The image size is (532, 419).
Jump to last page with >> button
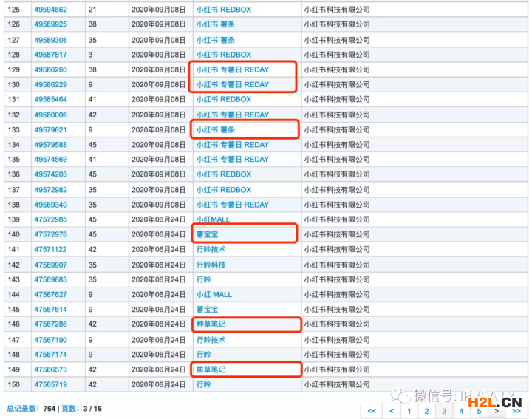point(516,411)
